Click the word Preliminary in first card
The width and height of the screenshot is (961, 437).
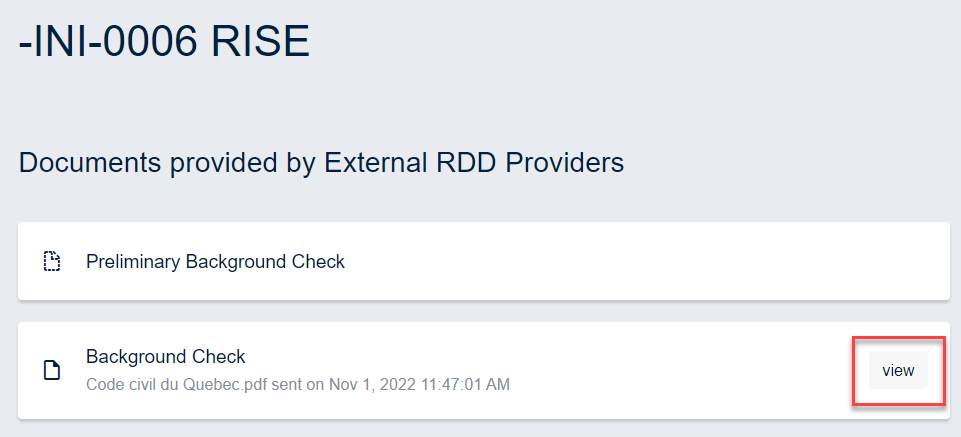(134, 262)
